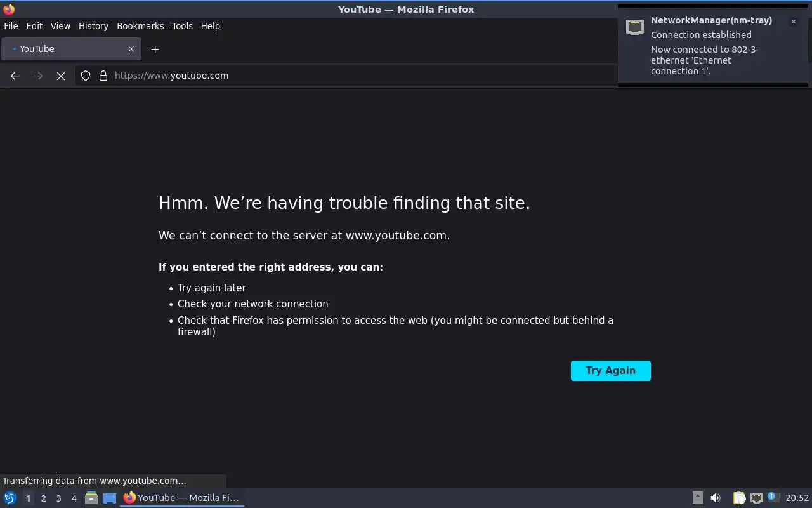Launch the file manager from the panel
Image resolution: width=812 pixels, height=508 pixels.
click(x=91, y=498)
